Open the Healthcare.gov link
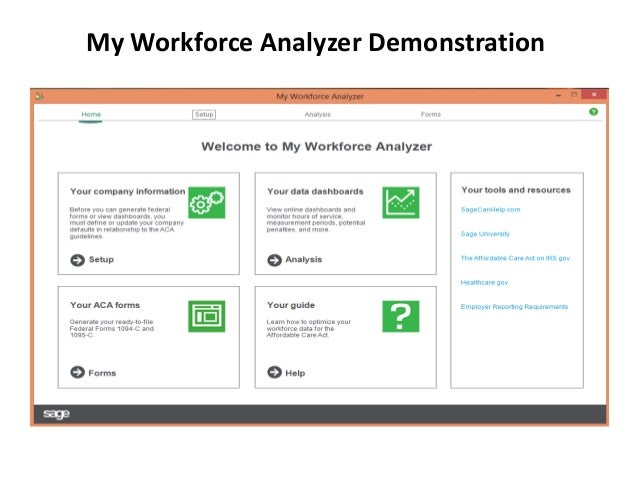Image resolution: width=638 pixels, height=479 pixels. click(484, 282)
